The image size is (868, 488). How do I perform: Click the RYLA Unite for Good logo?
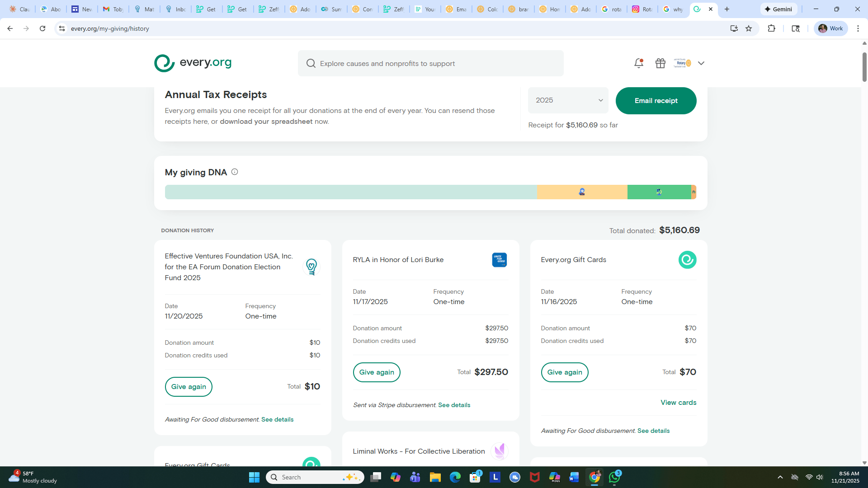point(499,260)
